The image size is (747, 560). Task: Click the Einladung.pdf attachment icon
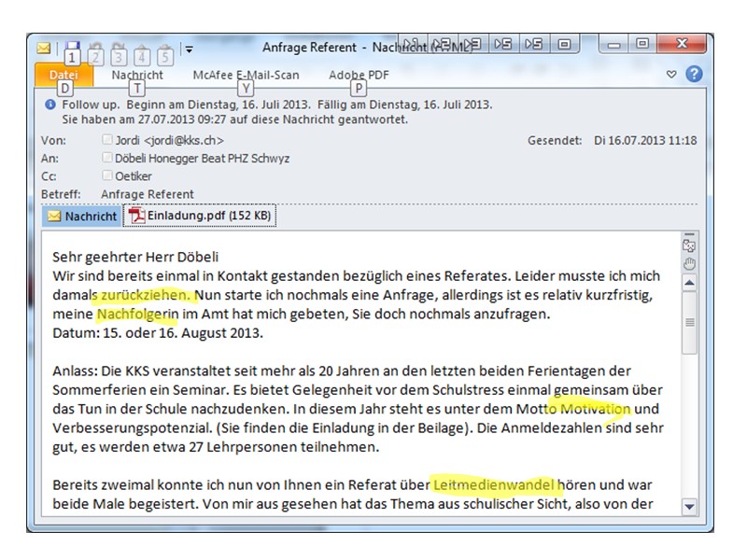point(137,217)
